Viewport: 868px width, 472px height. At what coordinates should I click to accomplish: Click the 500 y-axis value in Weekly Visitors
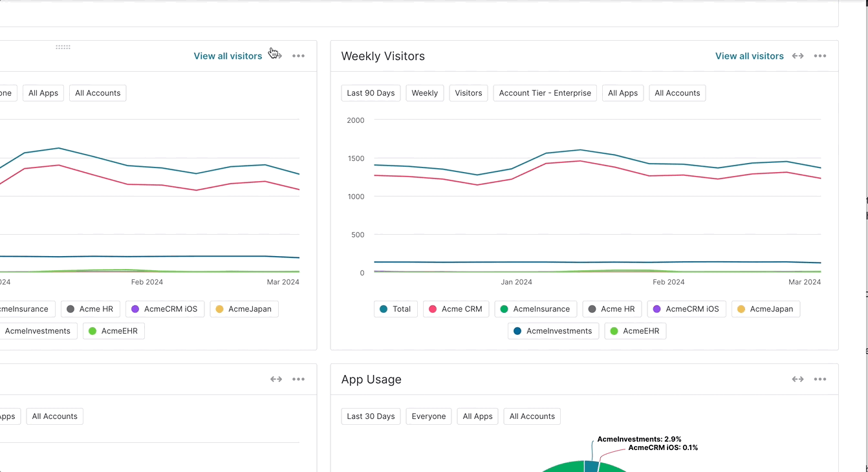tap(358, 235)
